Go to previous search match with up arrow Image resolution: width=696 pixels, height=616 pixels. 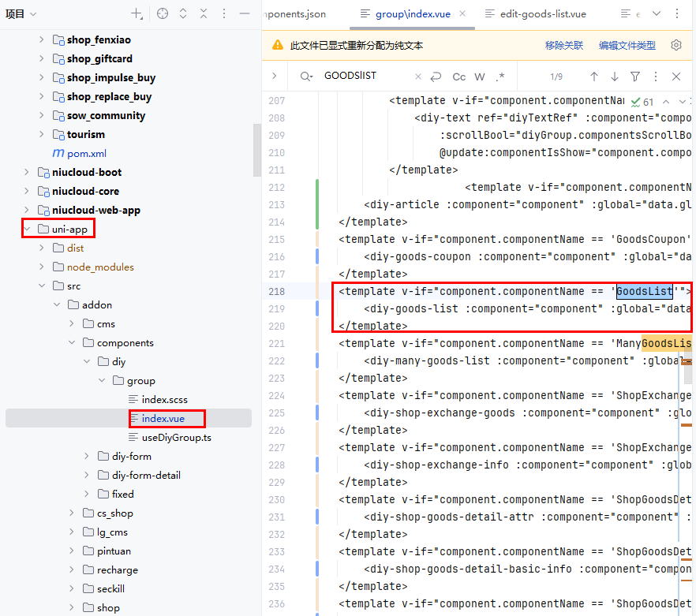click(594, 77)
